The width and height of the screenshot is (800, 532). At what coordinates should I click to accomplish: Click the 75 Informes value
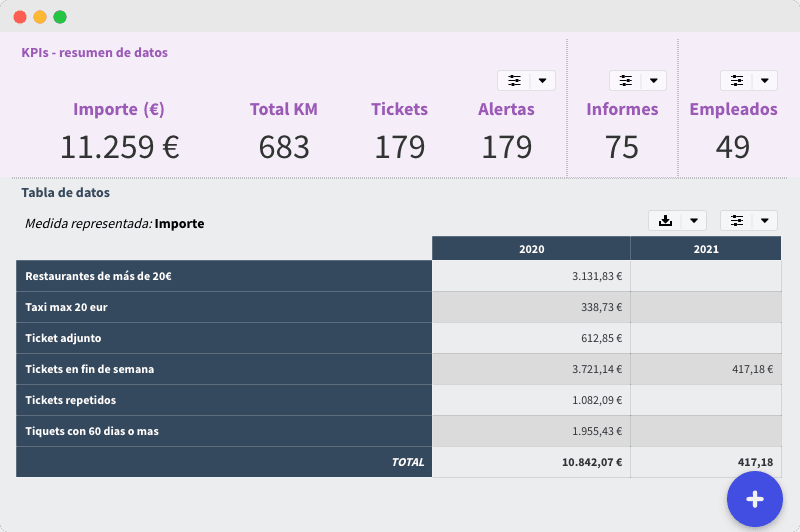click(621, 147)
